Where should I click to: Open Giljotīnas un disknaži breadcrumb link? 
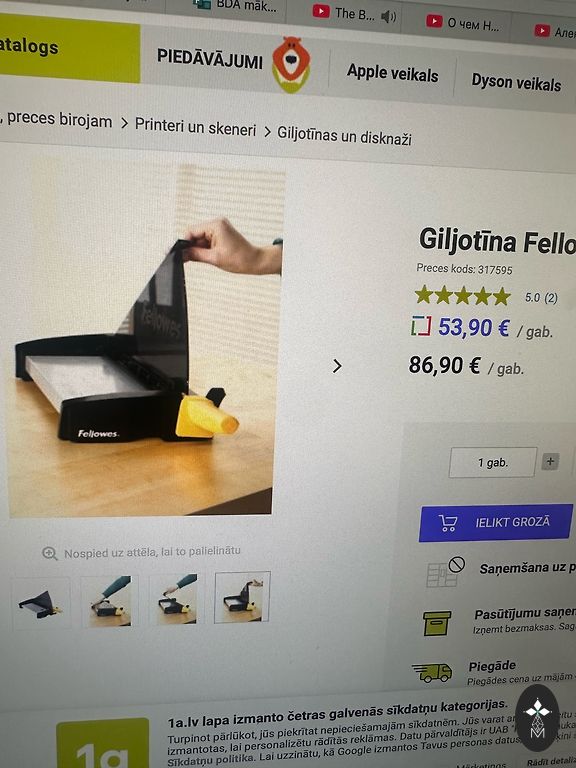click(x=344, y=136)
